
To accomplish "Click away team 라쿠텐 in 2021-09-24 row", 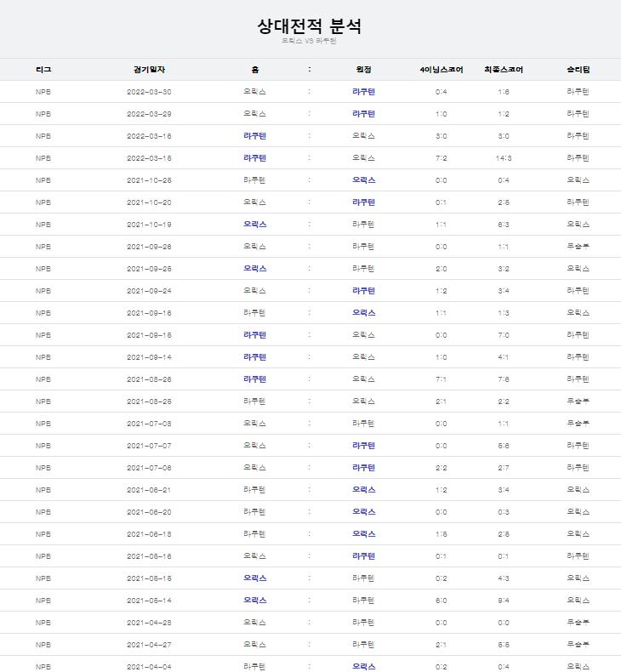I will [363, 291].
